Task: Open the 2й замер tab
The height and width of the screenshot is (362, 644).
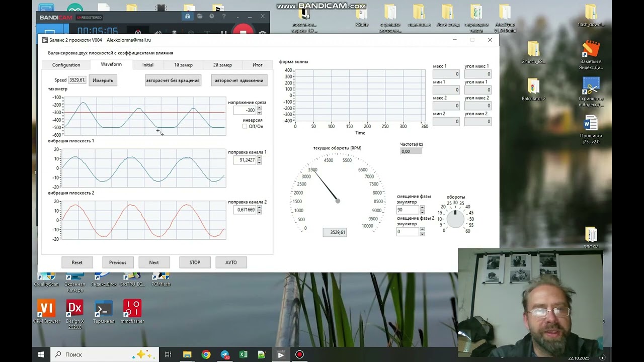Action: [222, 65]
